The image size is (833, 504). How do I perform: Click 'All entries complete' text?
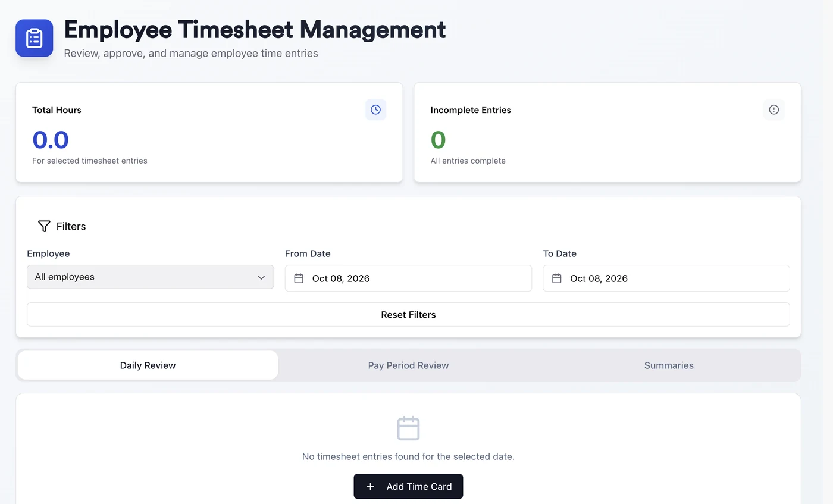[468, 161]
